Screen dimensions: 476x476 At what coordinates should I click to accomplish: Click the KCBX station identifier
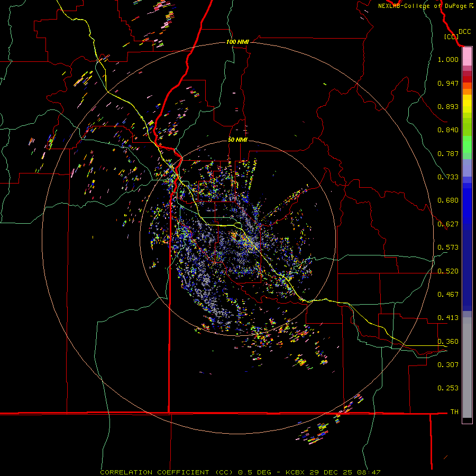coord(295,472)
